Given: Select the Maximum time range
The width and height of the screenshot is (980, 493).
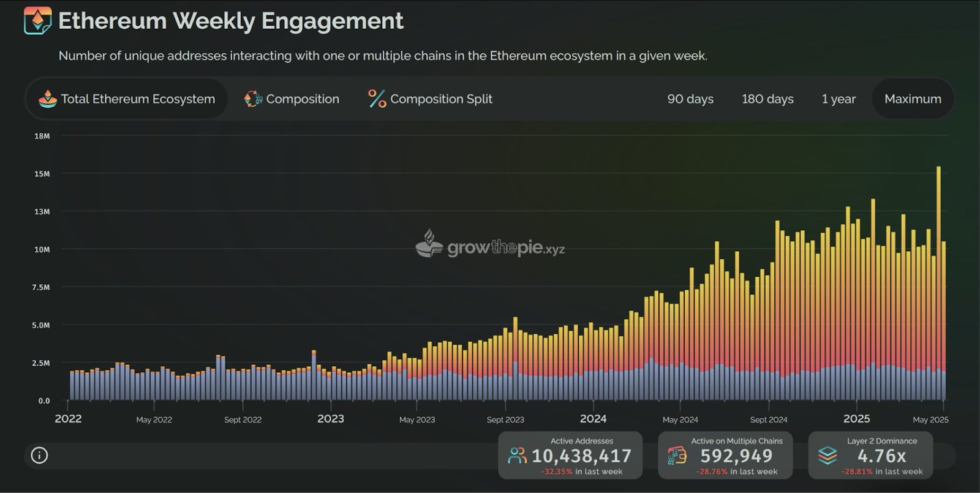Looking at the screenshot, I should point(913,99).
